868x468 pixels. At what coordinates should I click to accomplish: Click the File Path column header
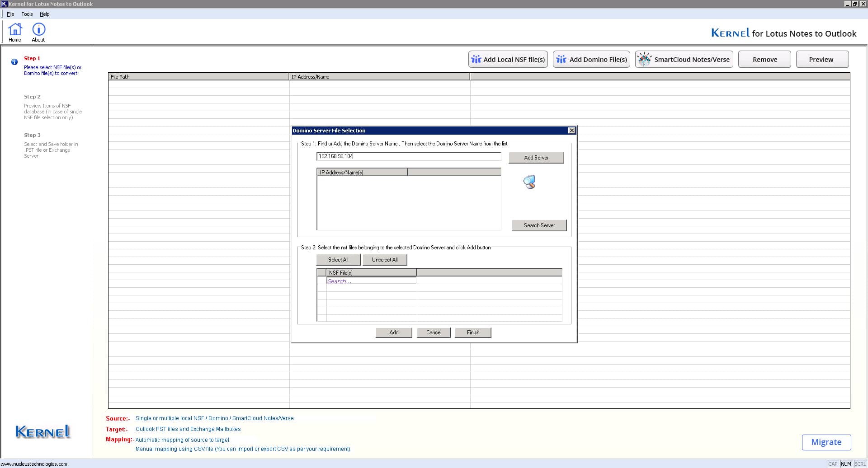coord(198,77)
